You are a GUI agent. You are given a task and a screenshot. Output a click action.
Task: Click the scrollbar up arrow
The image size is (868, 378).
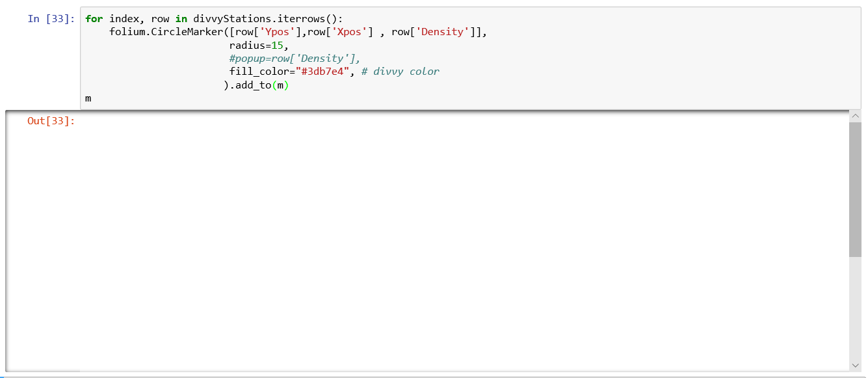(856, 115)
